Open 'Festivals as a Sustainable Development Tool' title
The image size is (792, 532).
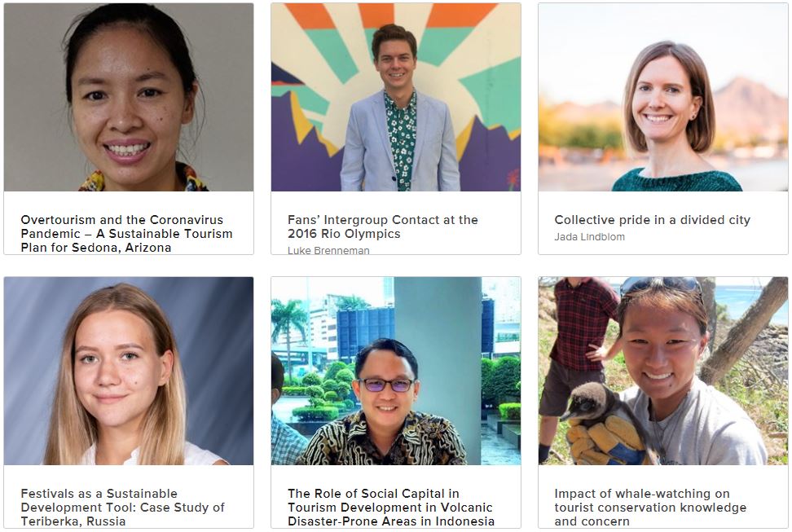pyautogui.click(x=123, y=508)
